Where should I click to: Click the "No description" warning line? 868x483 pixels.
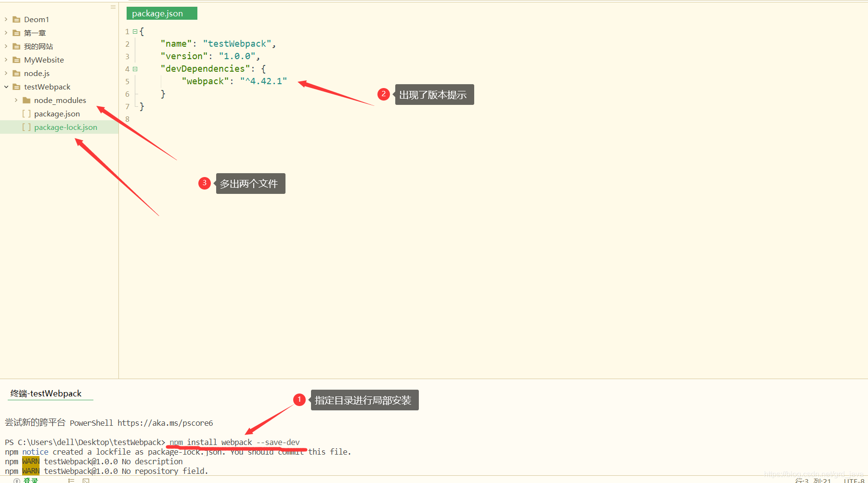pos(94,461)
